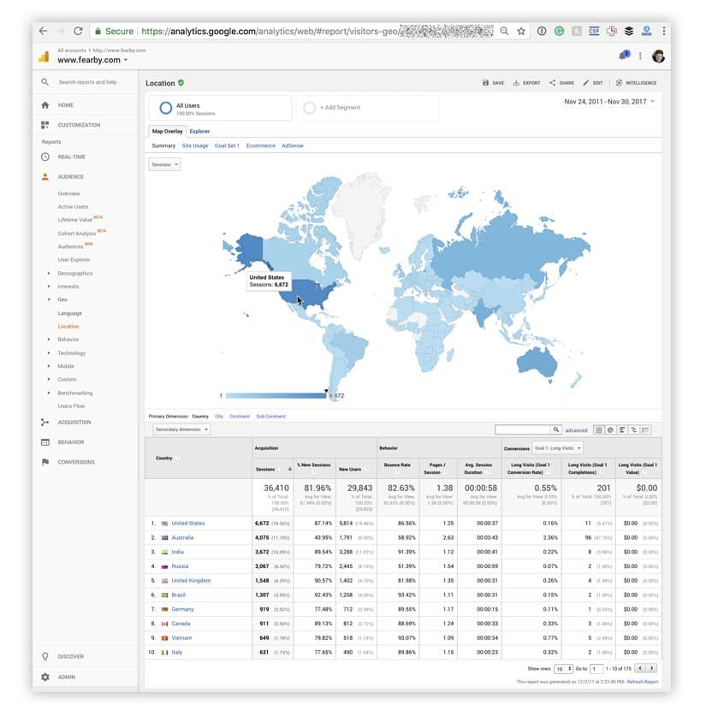Switch to Performance bar view
This screenshot has height=728, width=706.
[x=622, y=430]
